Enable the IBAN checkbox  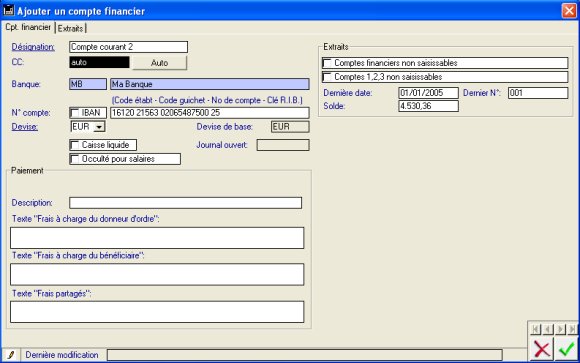click(x=75, y=113)
